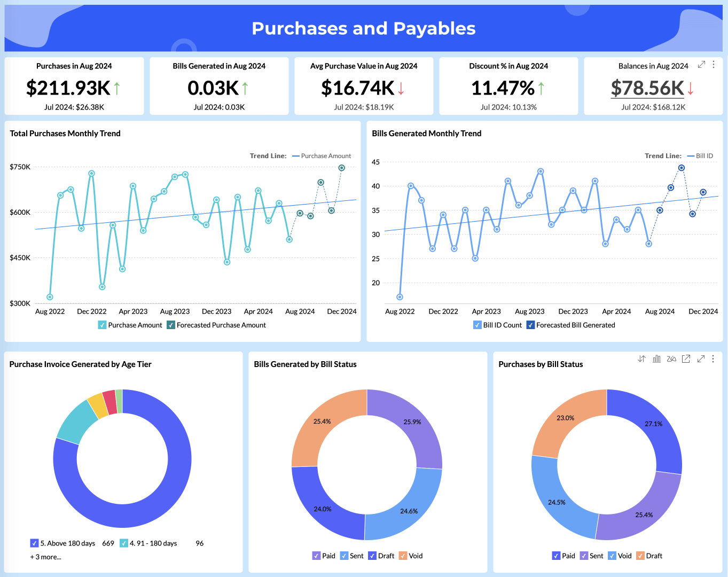Click 'Jul 2024: $26.38K' comparison text
Screen dimensions: 728x577
[x=74, y=107]
